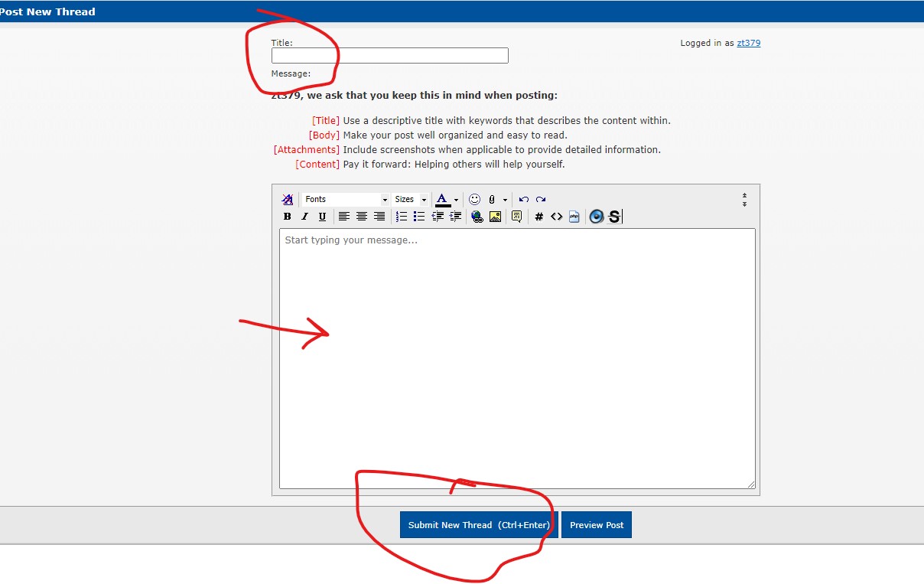Screen dimensions: 924x584
Task: Click the paperclip attachment icon
Action: click(492, 200)
